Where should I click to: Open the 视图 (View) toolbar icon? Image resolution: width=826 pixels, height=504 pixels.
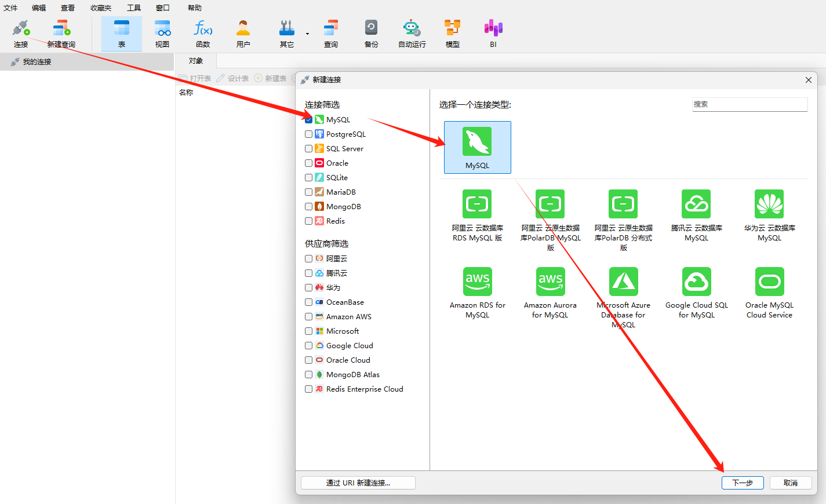(x=162, y=34)
